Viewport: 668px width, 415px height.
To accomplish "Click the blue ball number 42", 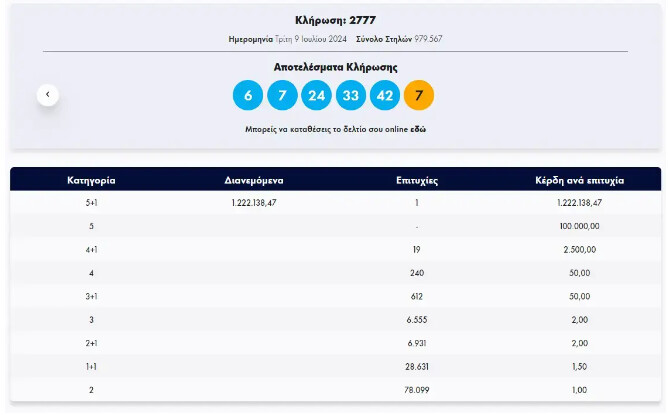I will click(386, 95).
